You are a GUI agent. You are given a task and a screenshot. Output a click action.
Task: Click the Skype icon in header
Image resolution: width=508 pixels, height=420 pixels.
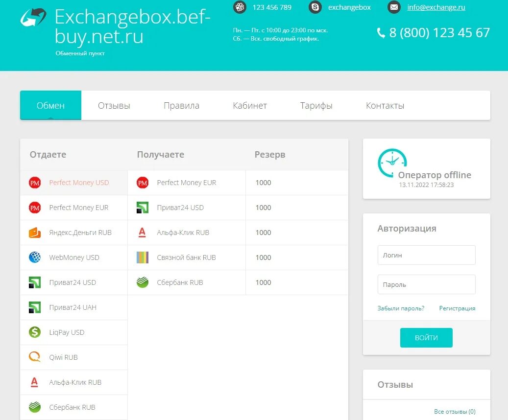pos(315,7)
